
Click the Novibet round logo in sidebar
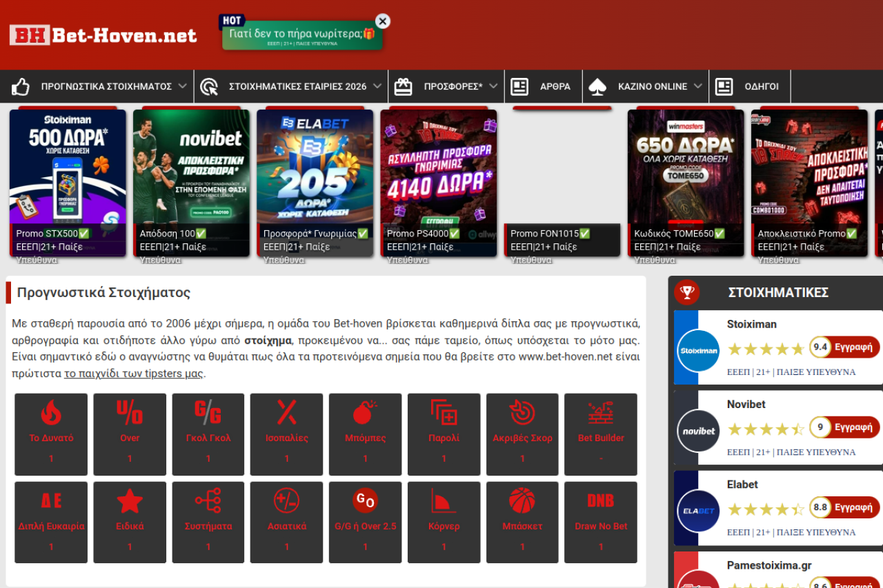(698, 431)
